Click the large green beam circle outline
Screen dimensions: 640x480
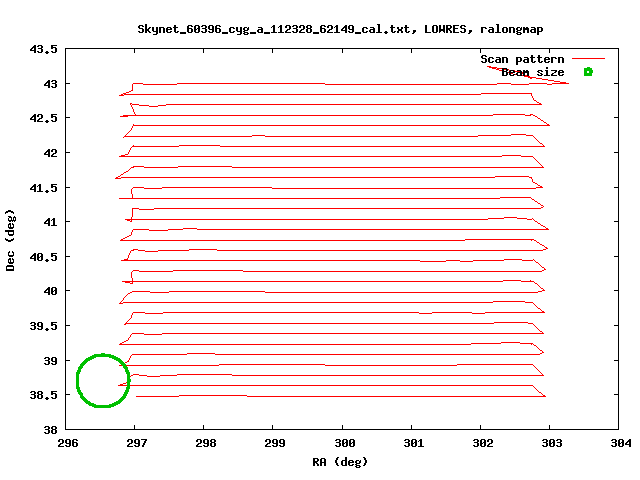[x=78, y=380]
